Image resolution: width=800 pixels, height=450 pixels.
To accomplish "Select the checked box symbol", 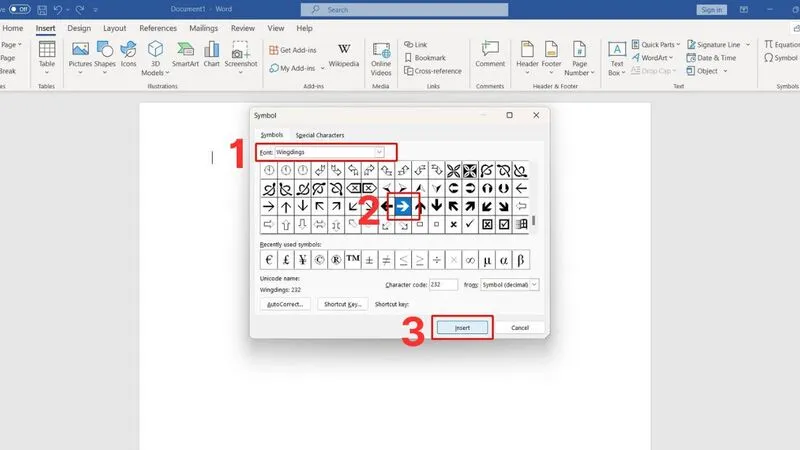I will (x=504, y=224).
